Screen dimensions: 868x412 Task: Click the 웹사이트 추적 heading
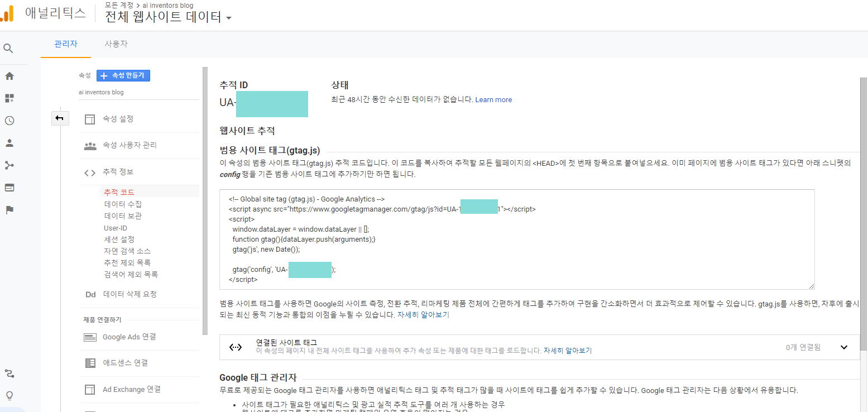[247, 131]
